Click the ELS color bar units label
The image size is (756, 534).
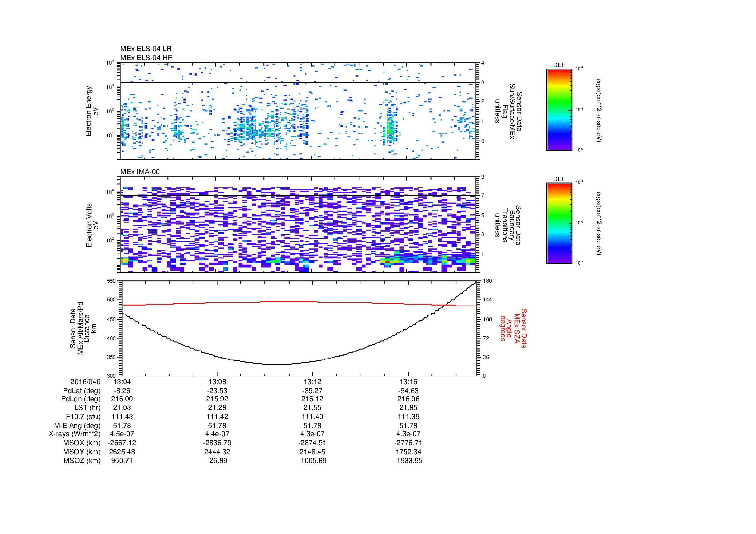point(599,110)
